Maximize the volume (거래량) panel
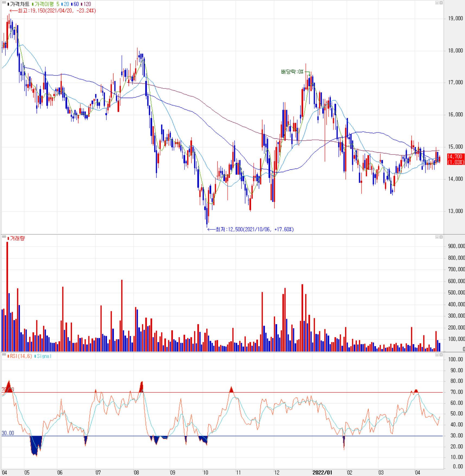The width and height of the screenshot is (465, 476). click(437, 237)
